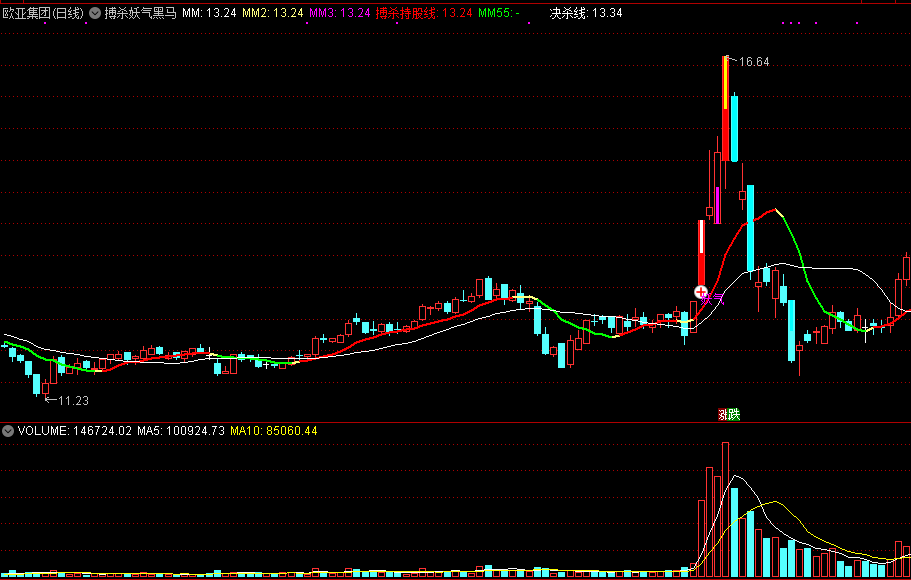The image size is (911, 580).
Task: Click the MM: 13.24 value label
Action: point(209,13)
